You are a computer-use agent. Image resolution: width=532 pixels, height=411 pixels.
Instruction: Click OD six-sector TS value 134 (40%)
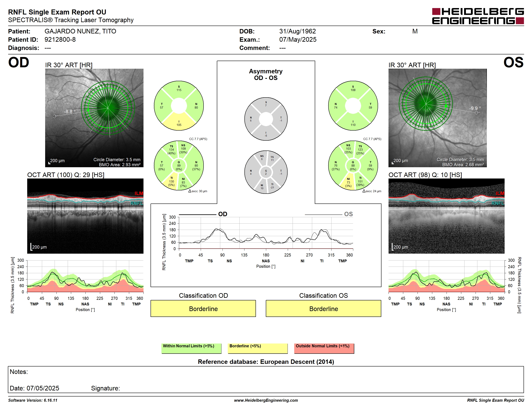pyautogui.click(x=171, y=150)
